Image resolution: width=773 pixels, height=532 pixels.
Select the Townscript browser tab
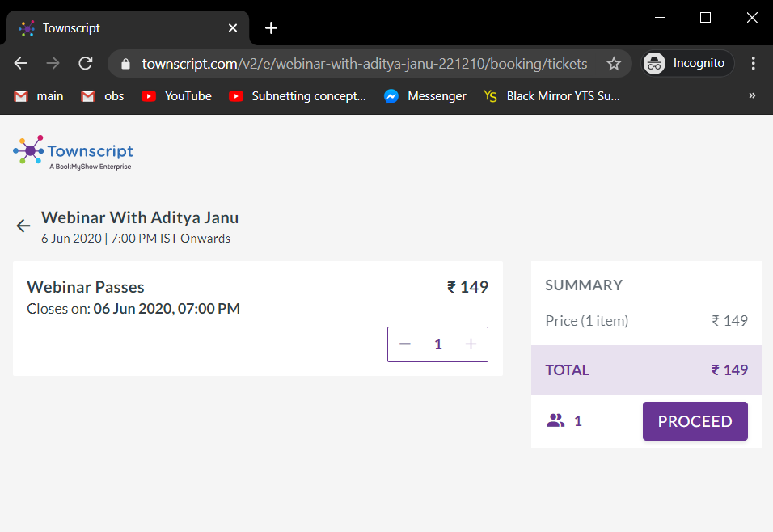(121, 28)
